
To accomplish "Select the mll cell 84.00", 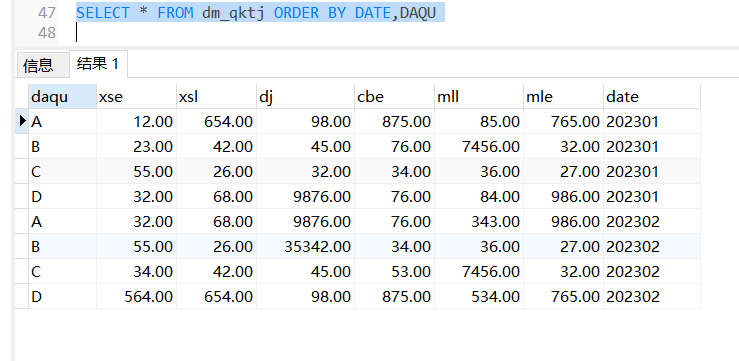I will pos(479,197).
